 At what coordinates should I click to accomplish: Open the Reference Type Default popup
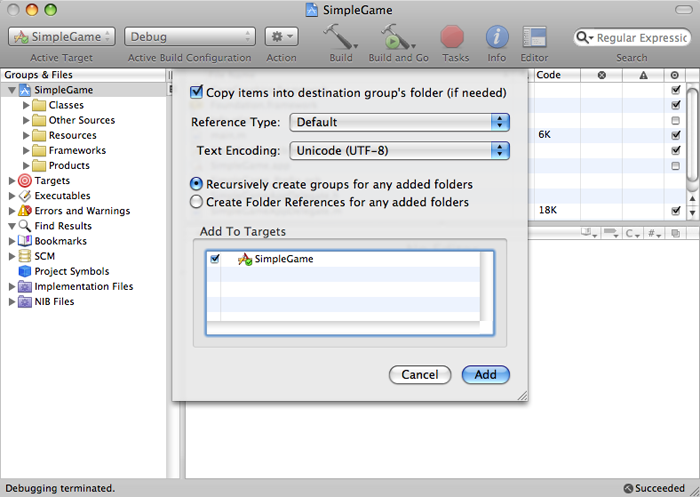click(400, 122)
